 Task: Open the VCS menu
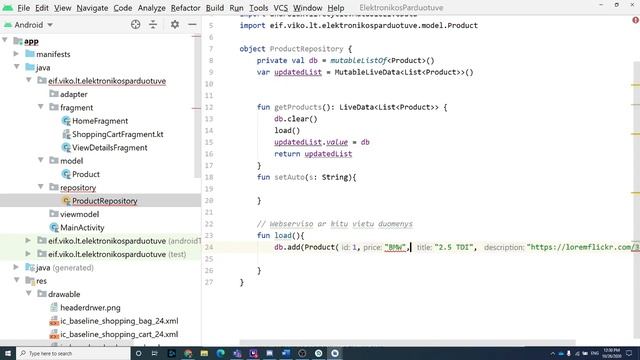pos(280,8)
